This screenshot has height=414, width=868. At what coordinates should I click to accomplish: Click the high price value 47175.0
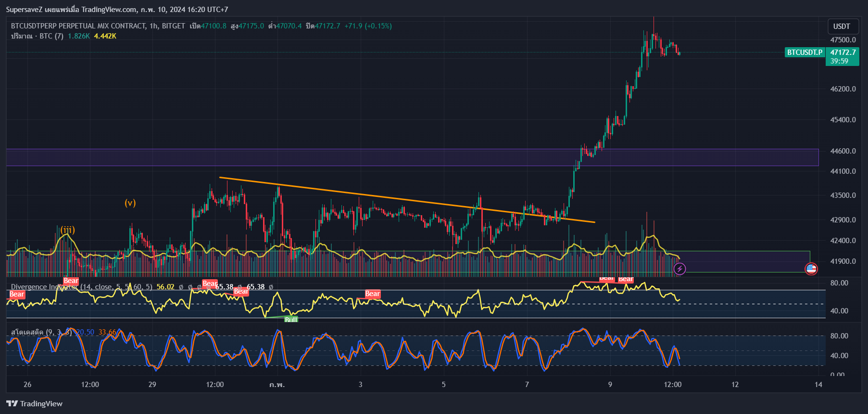251,26
